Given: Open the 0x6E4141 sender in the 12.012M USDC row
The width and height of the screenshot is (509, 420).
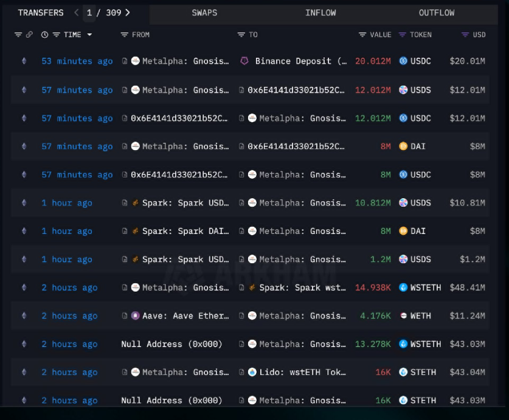Looking at the screenshot, I should 179,118.
